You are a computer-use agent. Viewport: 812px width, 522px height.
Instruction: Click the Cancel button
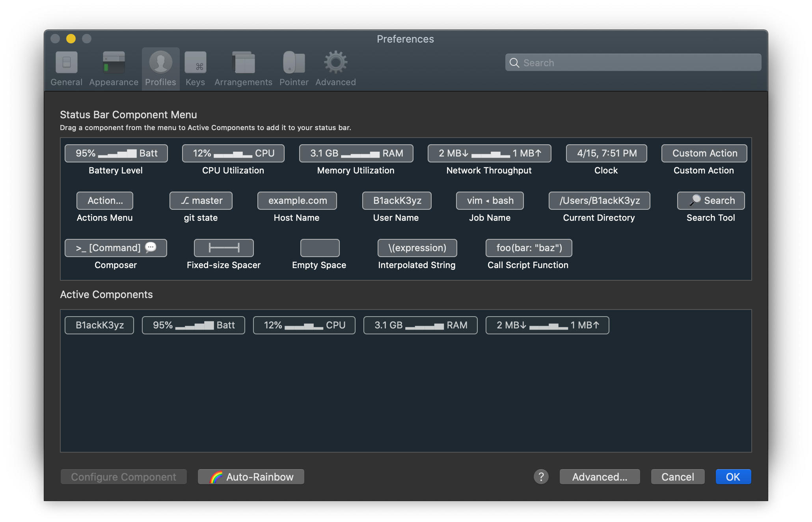(678, 477)
